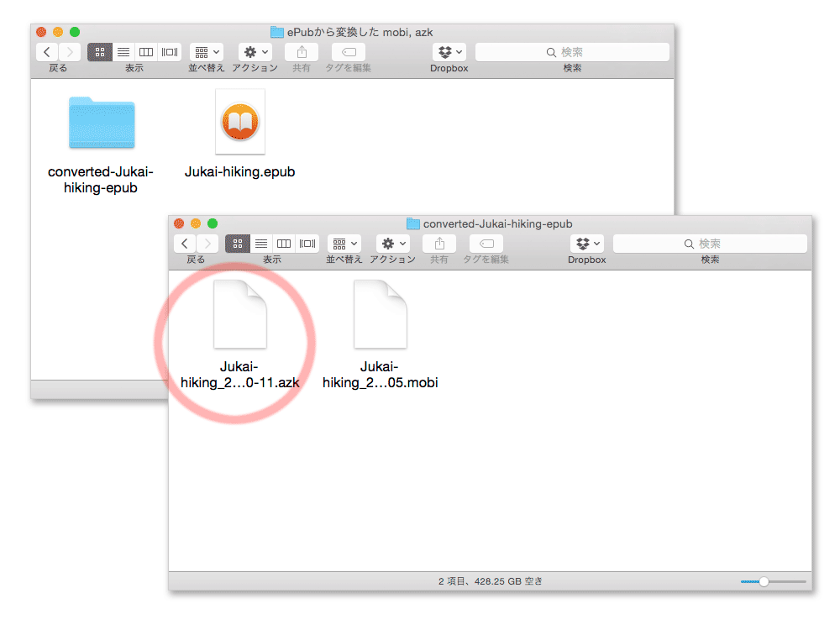Select the Jukai-hiking.epub file
The width and height of the screenshot is (840, 630).
pos(239,123)
